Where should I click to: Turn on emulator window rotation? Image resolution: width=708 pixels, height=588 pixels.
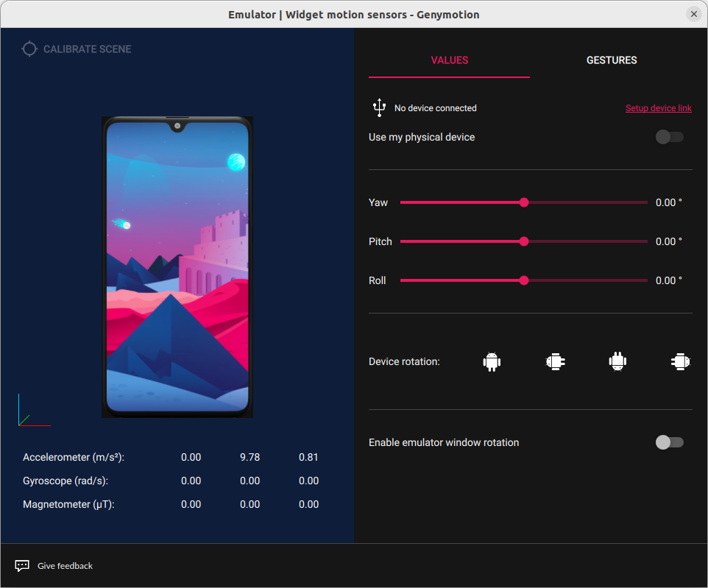click(669, 442)
